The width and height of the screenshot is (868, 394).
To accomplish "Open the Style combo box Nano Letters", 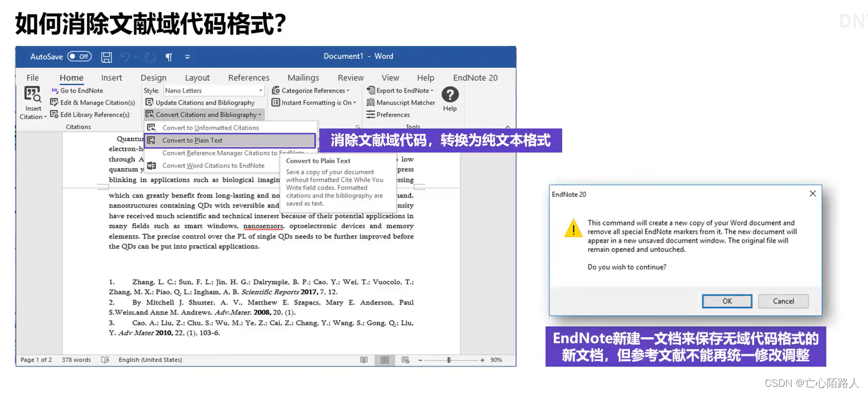I will 214,91.
